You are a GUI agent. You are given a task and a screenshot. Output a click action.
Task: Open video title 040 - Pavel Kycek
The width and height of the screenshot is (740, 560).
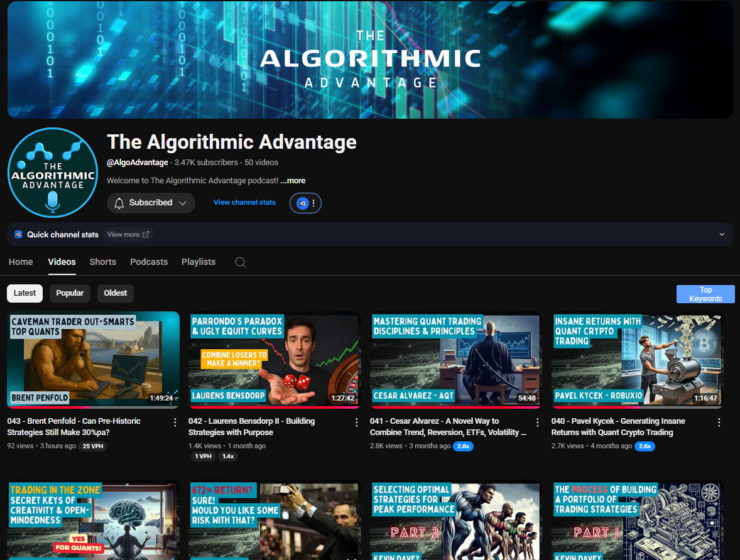(x=618, y=426)
